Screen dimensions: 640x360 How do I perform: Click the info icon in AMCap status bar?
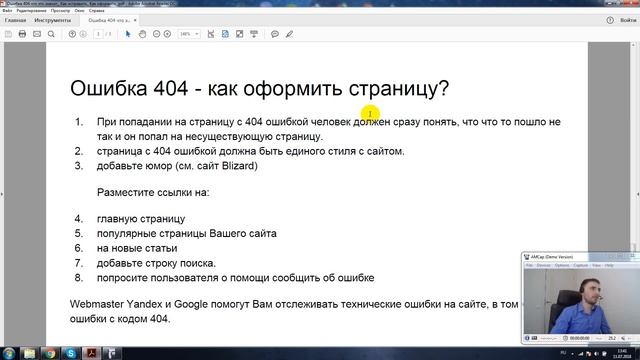tap(527, 338)
